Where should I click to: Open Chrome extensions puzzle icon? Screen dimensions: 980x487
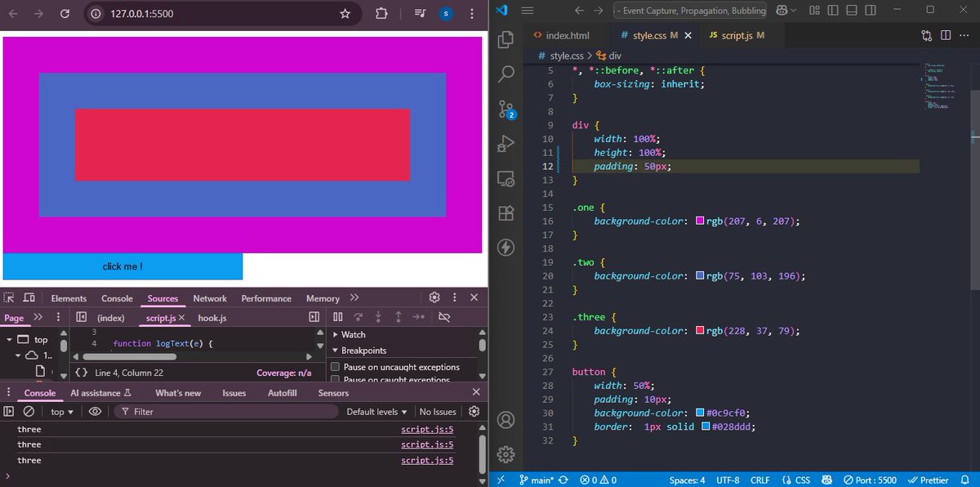pos(381,13)
